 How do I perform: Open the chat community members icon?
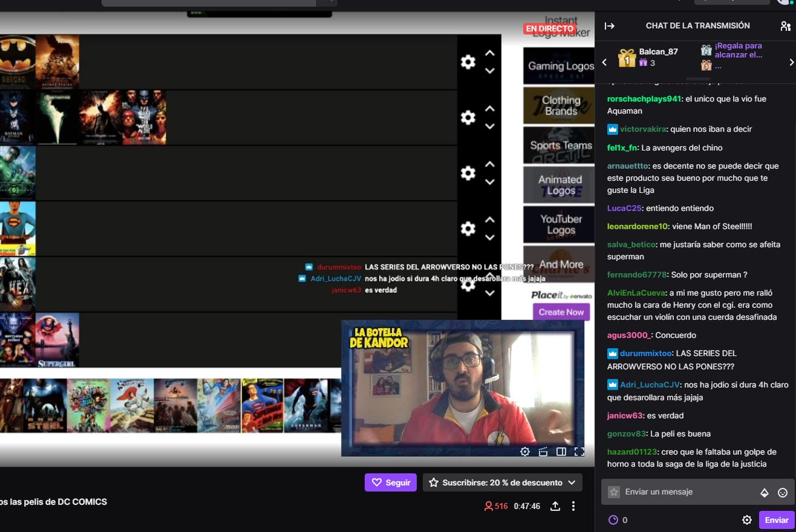coord(785,26)
